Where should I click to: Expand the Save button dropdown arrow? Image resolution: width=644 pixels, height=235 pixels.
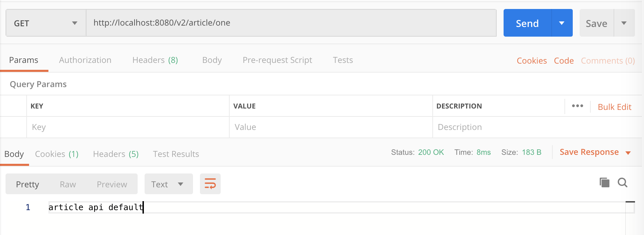coord(624,23)
